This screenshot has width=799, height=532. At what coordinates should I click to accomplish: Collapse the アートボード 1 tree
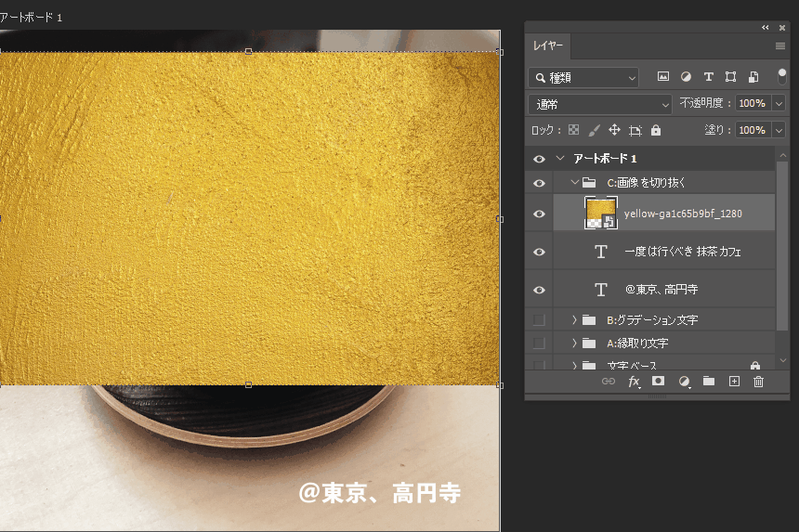[x=560, y=159]
